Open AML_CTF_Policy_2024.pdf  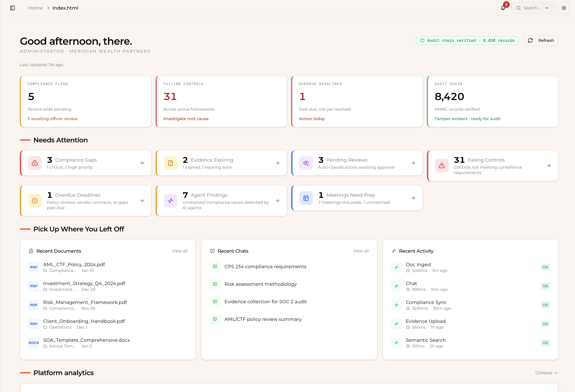(108, 267)
